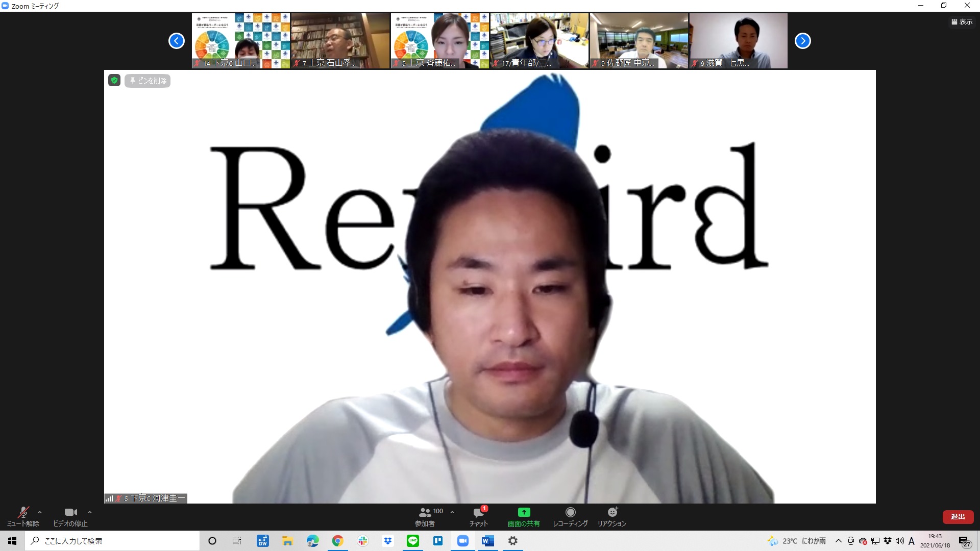Remove pin with ピンを削除 button
Viewport: 980px width, 551px height.
tap(148, 81)
